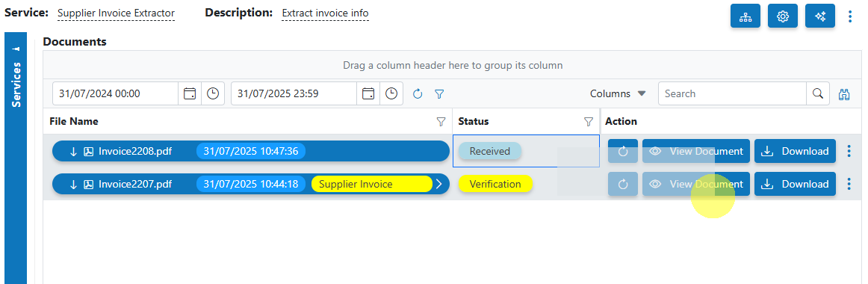The image size is (868, 284).
Task: Open service settings gear button
Action: coord(782,16)
